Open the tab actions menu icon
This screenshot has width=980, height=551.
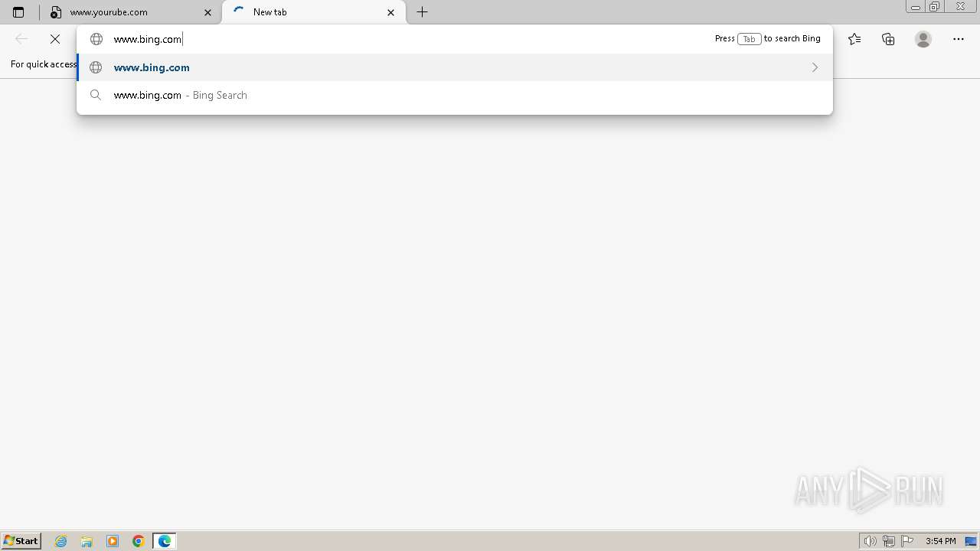pos(18,12)
